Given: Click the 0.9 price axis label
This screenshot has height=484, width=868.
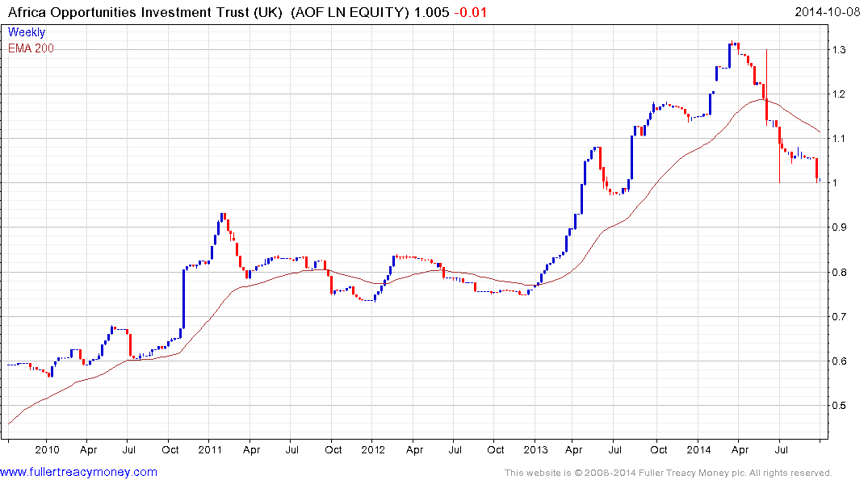Looking at the screenshot, I should tap(839, 227).
